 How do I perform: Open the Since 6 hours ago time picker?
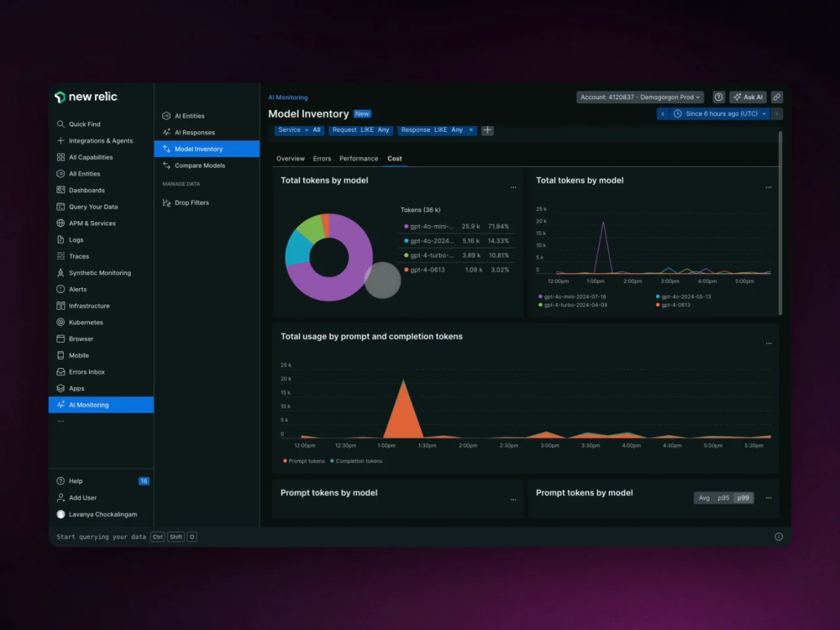point(720,114)
